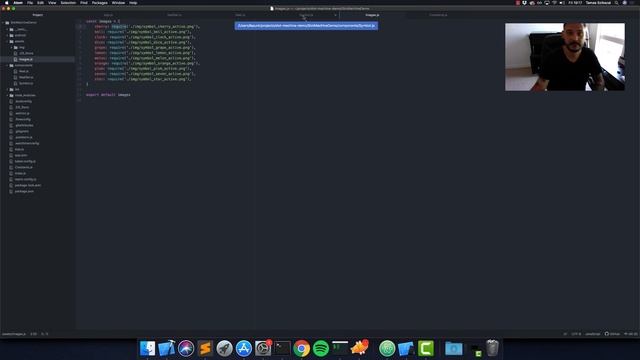The image size is (640, 360).
Task: Open ReelSet.js in the tree view
Action: click(x=26, y=77)
